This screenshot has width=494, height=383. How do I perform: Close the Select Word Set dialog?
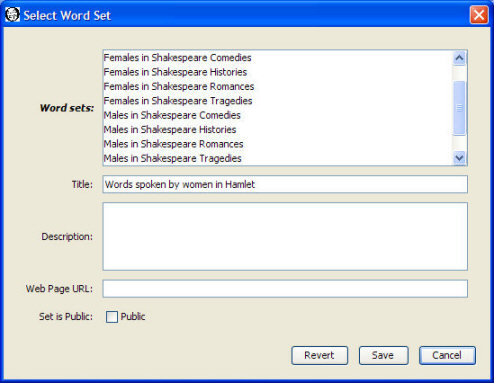coord(479,15)
